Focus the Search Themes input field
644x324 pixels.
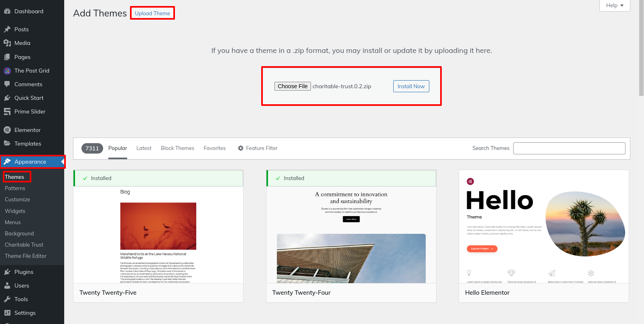coord(569,148)
